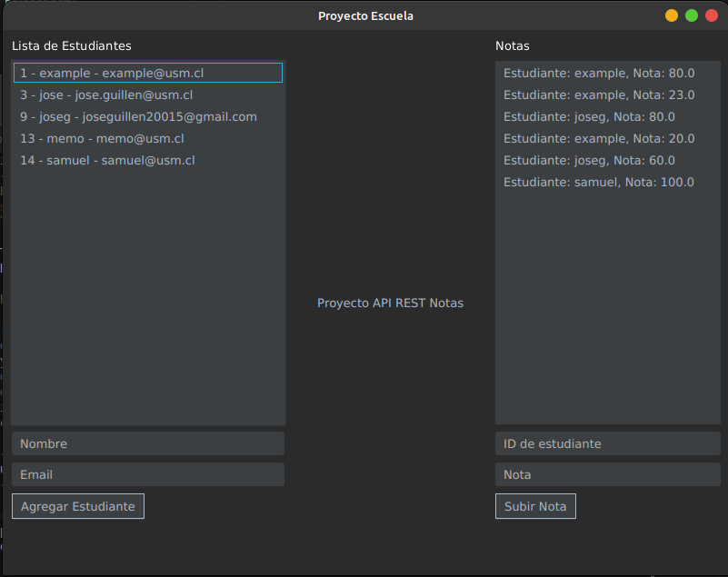Click the Subir Nota button

click(535, 506)
